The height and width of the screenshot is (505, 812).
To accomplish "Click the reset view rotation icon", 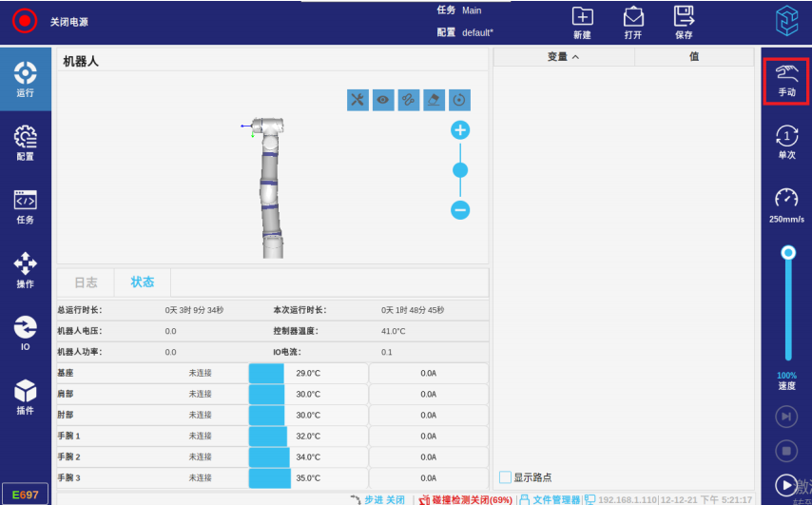I will (459, 100).
